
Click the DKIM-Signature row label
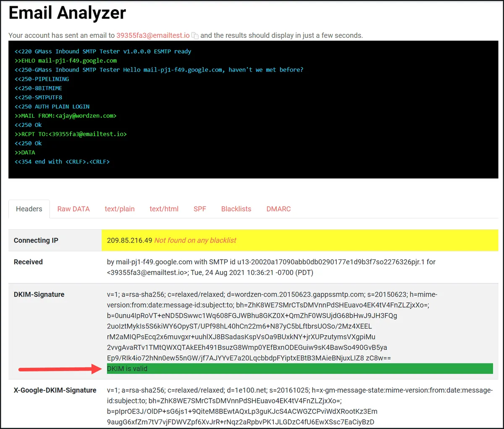(x=39, y=295)
